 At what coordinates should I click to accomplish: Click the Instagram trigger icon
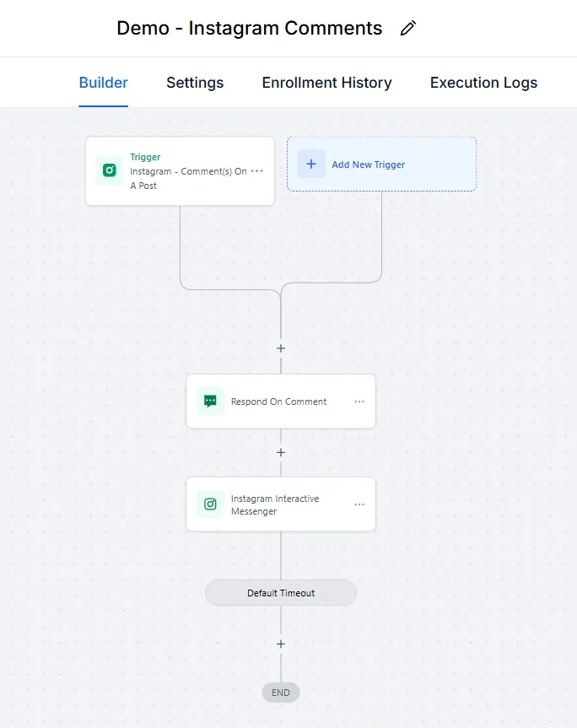pos(110,170)
